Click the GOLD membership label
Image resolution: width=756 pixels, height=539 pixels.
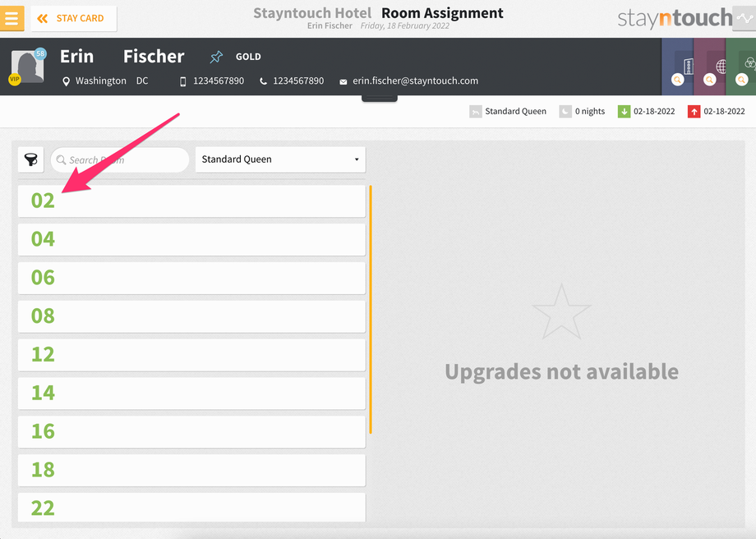tap(248, 57)
